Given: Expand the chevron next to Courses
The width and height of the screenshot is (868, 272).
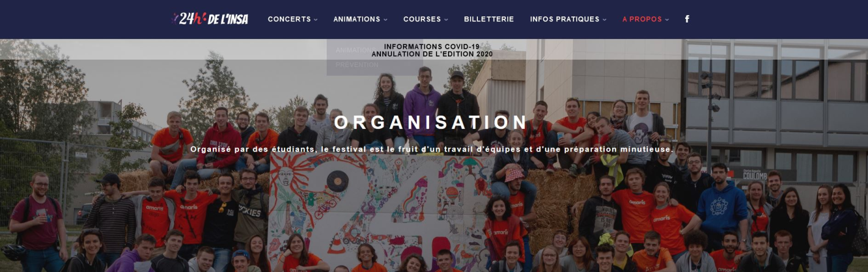Looking at the screenshot, I should [446, 19].
